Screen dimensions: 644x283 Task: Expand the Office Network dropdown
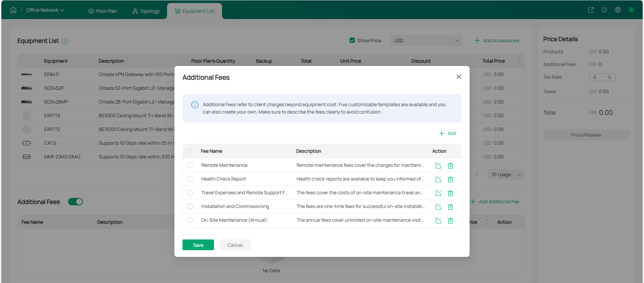tap(45, 10)
